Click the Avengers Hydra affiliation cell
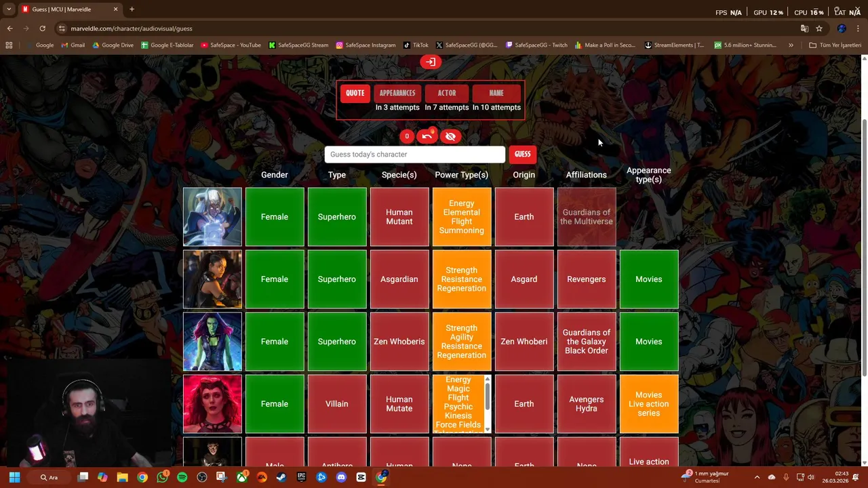This screenshot has height=488, width=868. click(x=587, y=404)
